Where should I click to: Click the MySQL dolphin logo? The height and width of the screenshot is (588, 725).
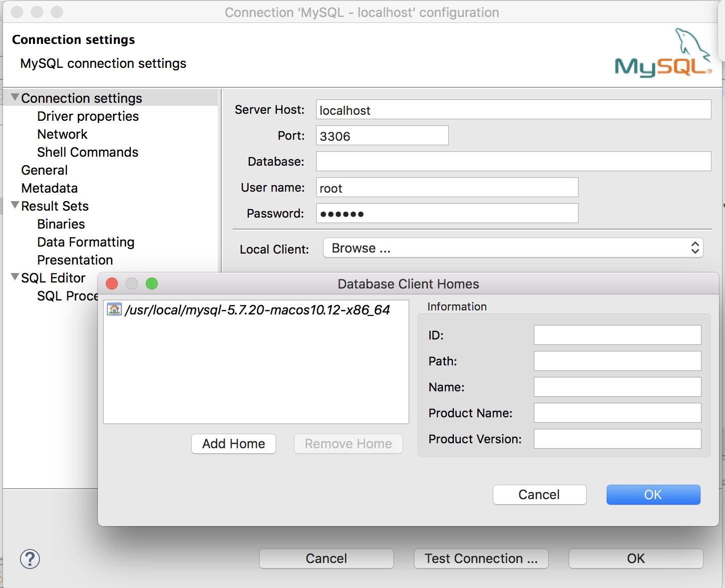(x=664, y=52)
